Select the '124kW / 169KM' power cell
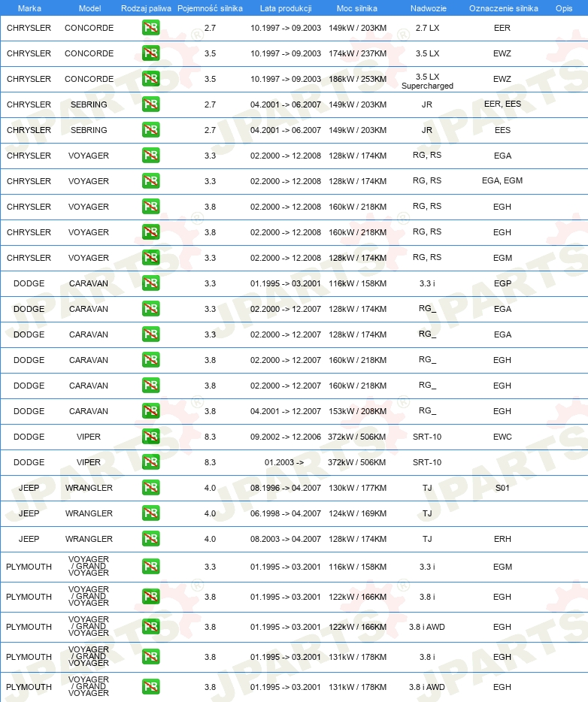588x702 pixels. pyautogui.click(x=357, y=513)
